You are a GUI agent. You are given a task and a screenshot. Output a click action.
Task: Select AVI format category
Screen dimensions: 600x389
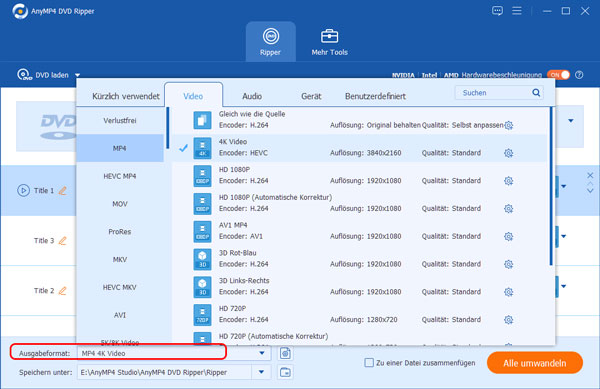coord(120,315)
